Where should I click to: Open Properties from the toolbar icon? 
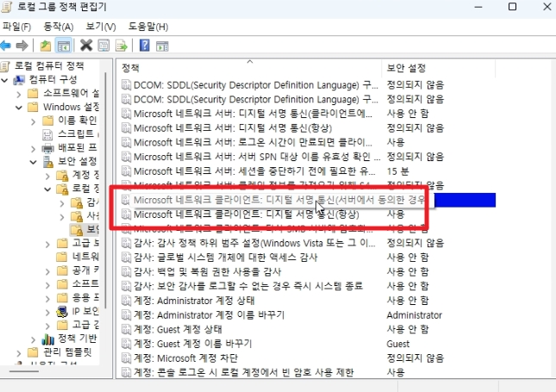(x=104, y=46)
